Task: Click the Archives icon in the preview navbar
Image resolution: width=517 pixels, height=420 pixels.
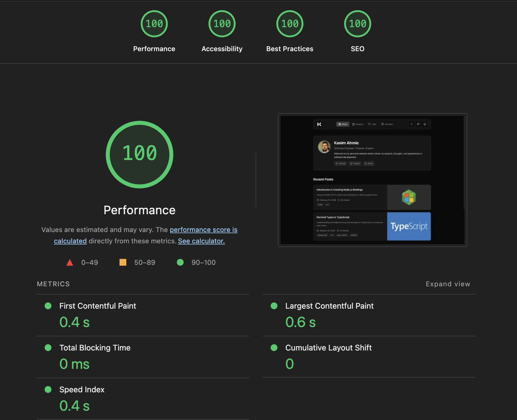Action: (x=387, y=124)
